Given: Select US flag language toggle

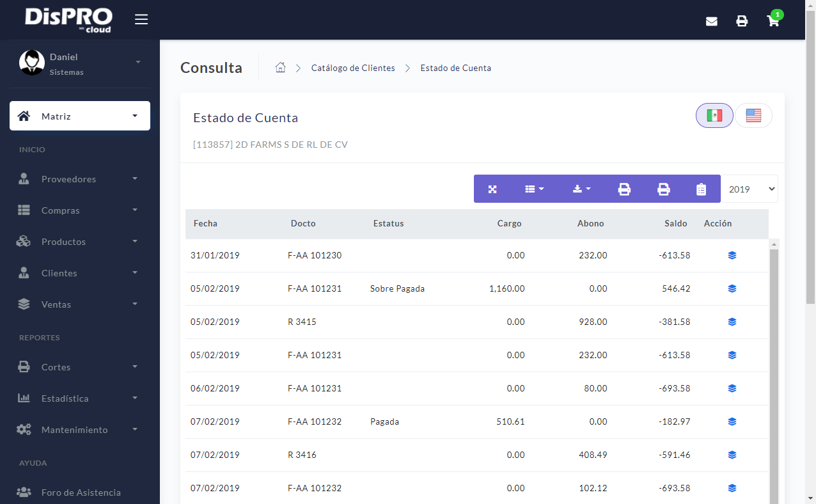Looking at the screenshot, I should 753,115.
